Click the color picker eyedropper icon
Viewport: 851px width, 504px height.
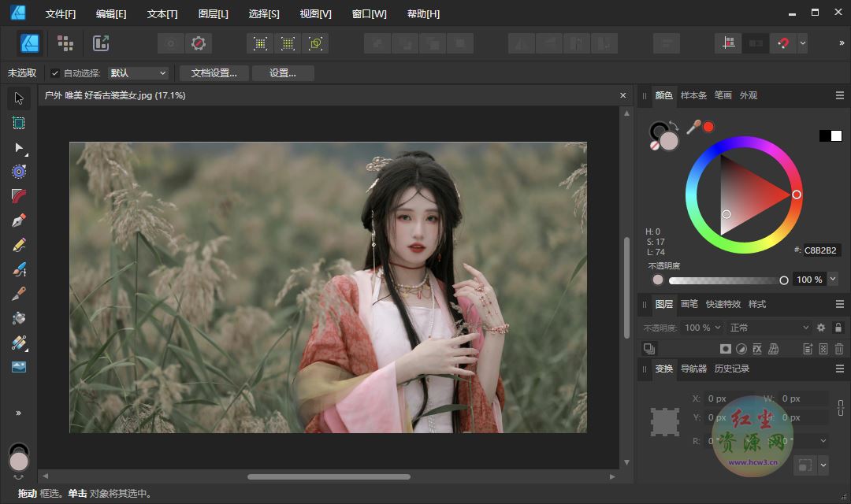[693, 127]
